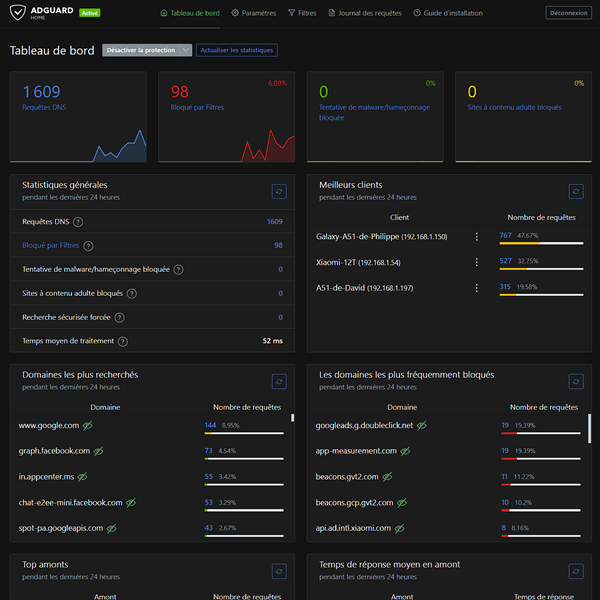Screen dimensions: 600x600
Task: Refresh the Temps de réponse moyen card
Action: [576, 571]
